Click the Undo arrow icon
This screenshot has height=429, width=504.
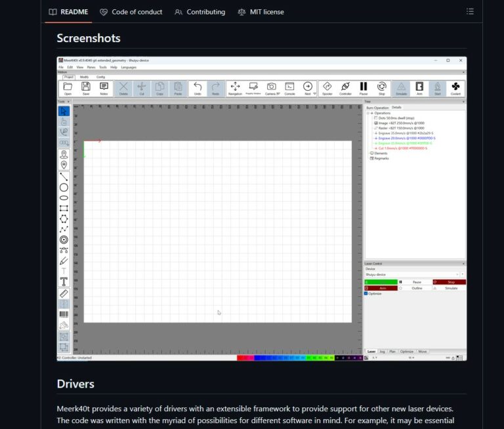coord(198,88)
